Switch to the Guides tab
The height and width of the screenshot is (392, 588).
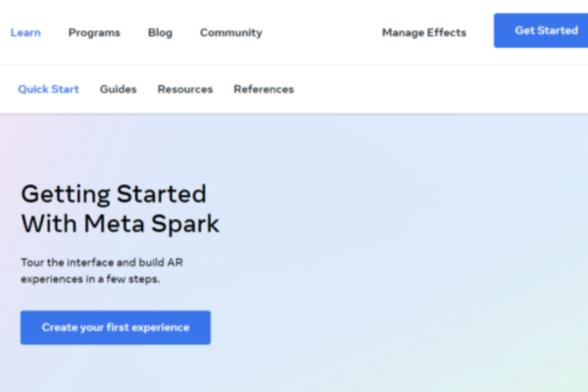pos(119,89)
